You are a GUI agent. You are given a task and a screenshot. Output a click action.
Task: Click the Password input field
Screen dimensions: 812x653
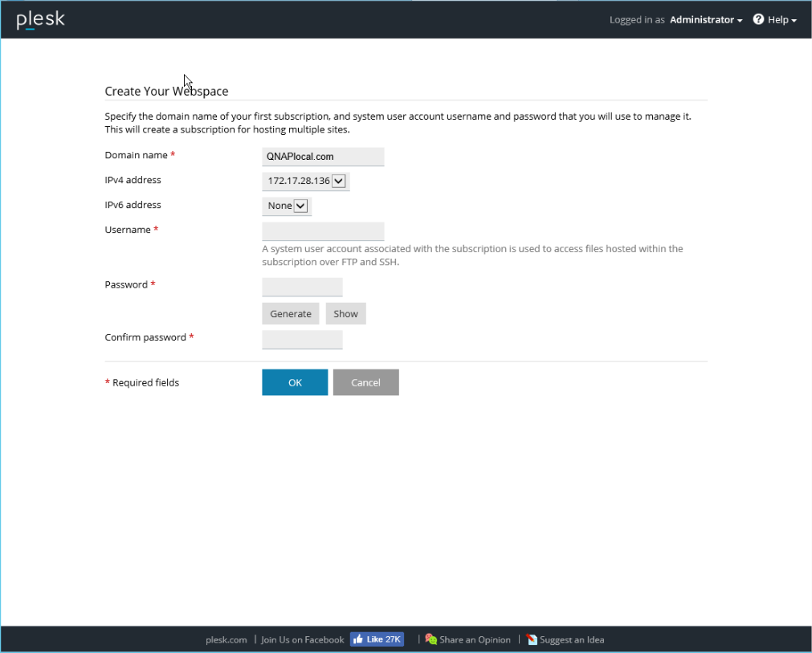302,287
